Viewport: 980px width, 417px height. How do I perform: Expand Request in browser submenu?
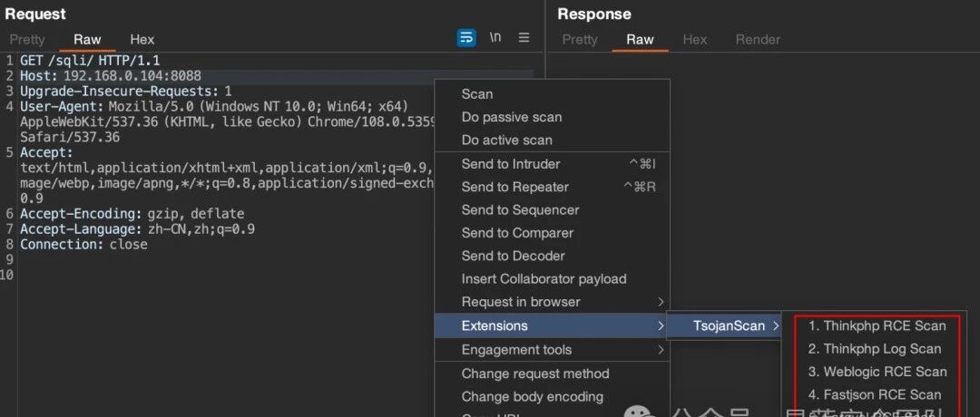click(x=552, y=302)
